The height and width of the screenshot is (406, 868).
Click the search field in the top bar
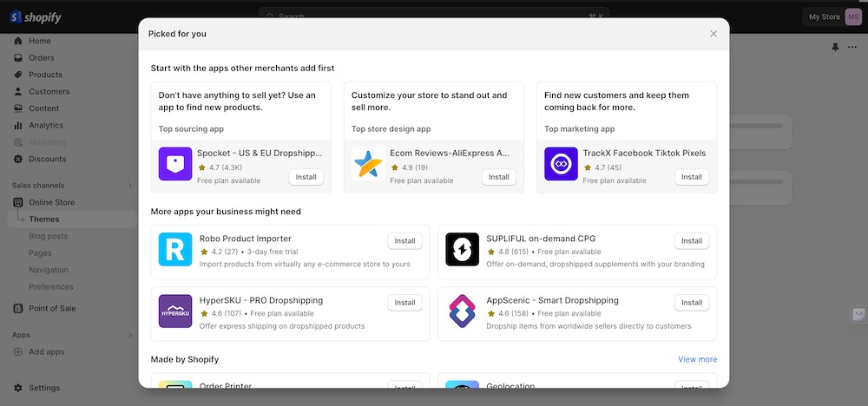[x=433, y=16]
